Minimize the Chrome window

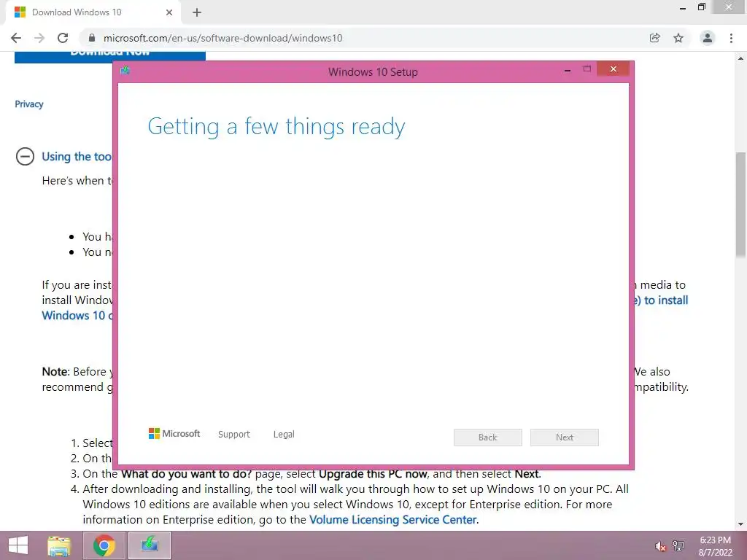(x=683, y=8)
